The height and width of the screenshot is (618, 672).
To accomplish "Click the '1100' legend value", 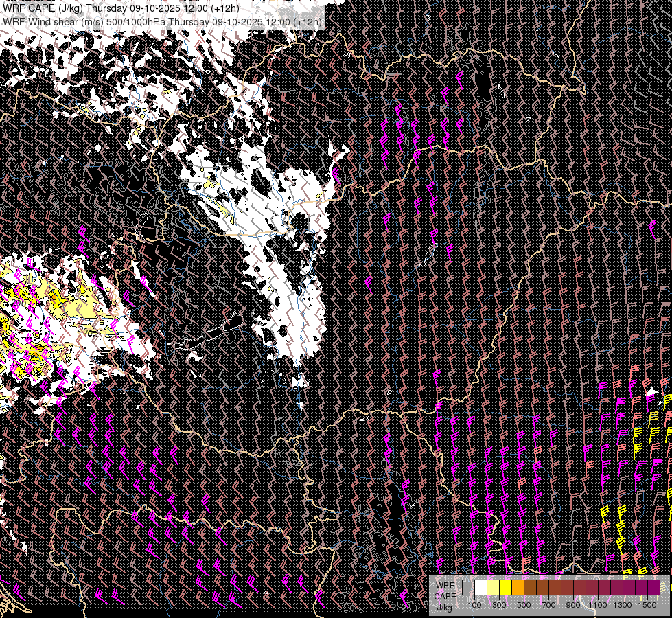I will [598, 605].
